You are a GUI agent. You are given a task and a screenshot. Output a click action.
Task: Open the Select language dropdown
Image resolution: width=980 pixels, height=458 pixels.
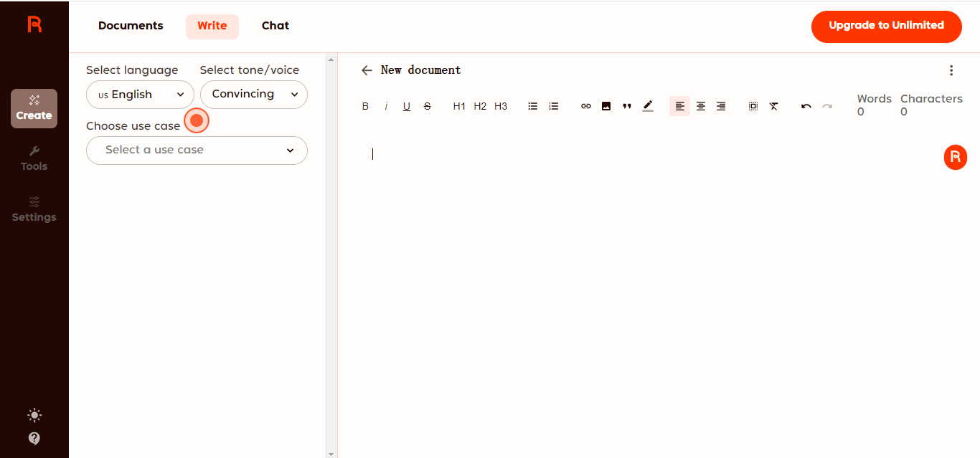coord(140,95)
